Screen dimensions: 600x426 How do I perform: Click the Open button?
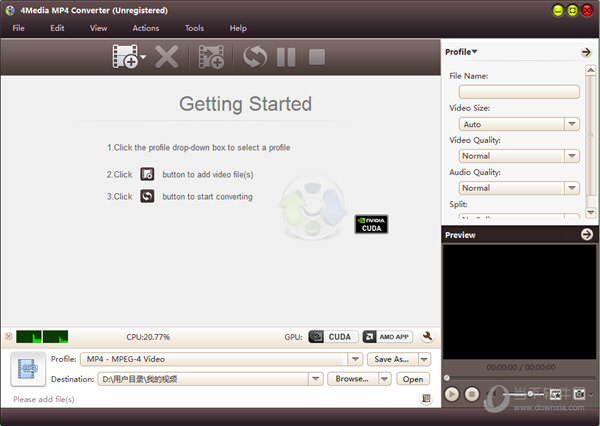[413, 379]
